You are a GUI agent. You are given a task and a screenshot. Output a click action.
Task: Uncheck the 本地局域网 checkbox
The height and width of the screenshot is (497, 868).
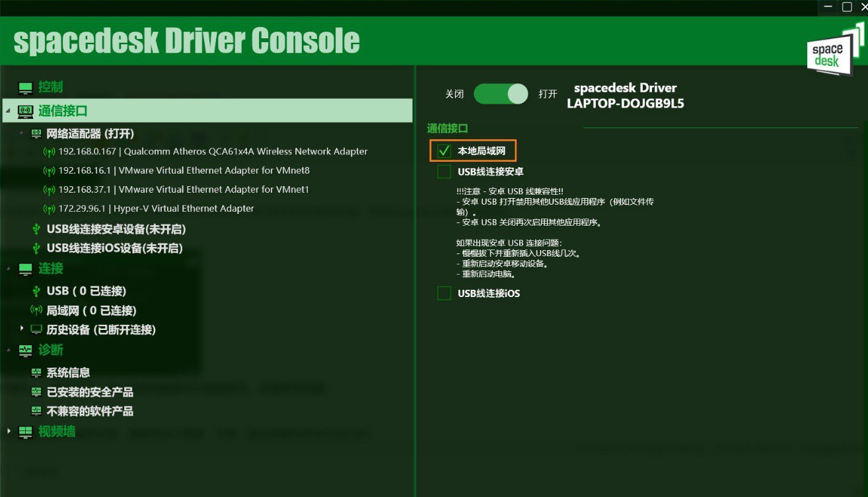click(x=444, y=152)
